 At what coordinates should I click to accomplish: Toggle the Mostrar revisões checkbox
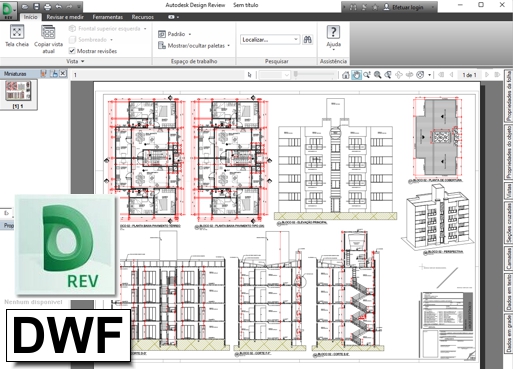point(72,51)
